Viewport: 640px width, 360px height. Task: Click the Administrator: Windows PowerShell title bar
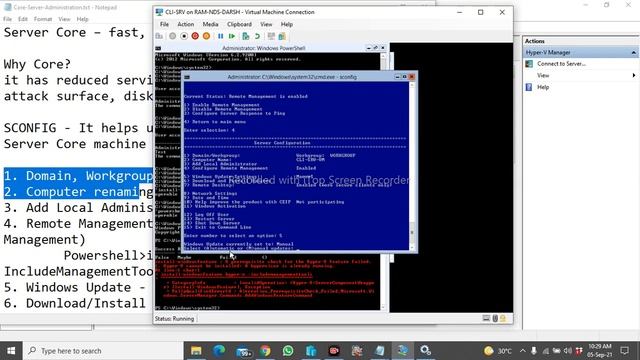click(x=263, y=48)
